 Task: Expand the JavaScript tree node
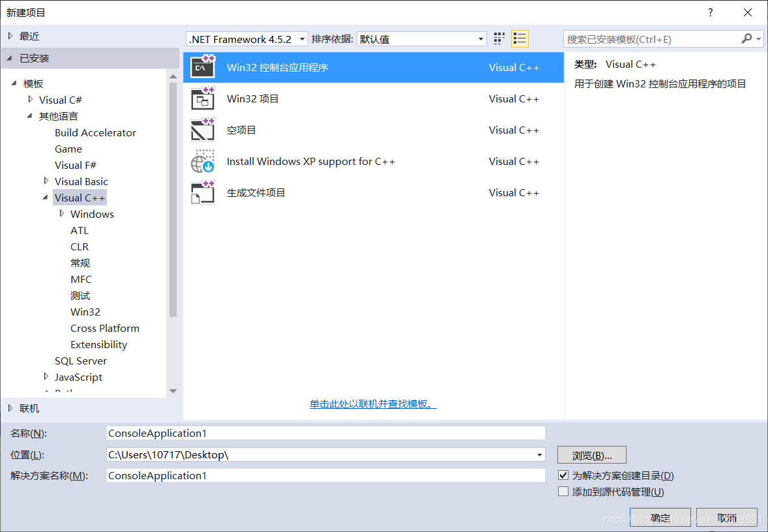click(x=46, y=376)
